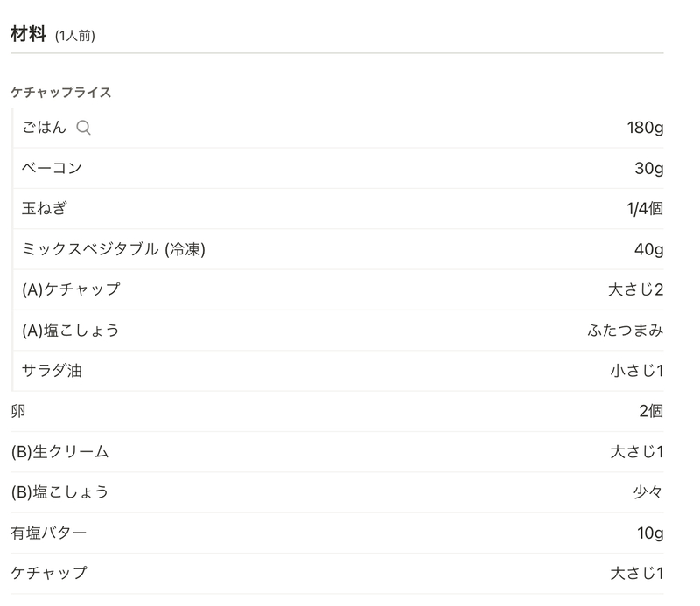The width and height of the screenshot is (700, 606).
Task: Select ミックスベジタブル (冷凍) ingredient
Action: [114, 249]
